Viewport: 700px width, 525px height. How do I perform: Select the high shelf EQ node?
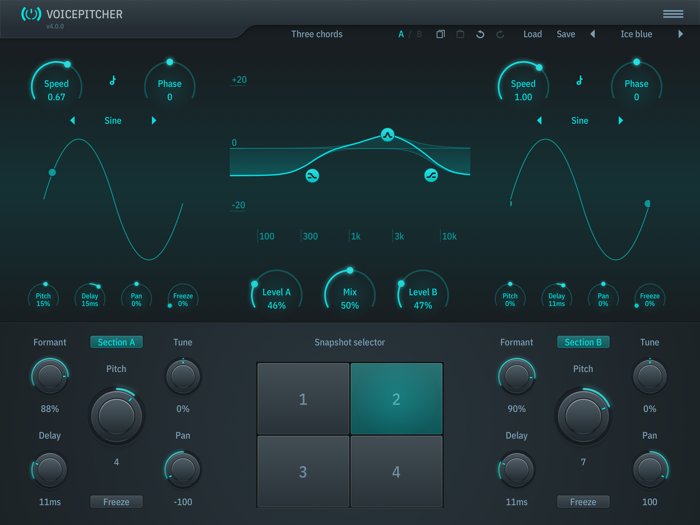point(431,176)
